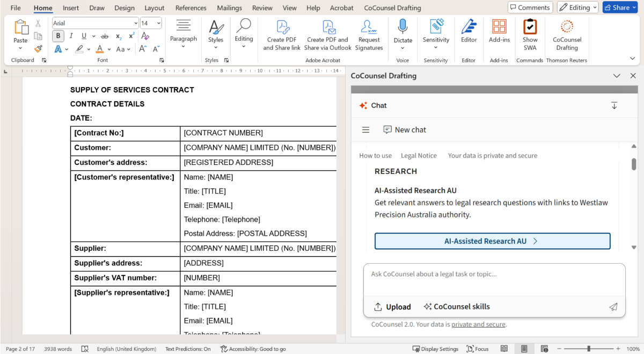Screen dimensions: 644x354
Task: Click the Ask CoCounsel input field
Action: [x=483, y=274]
